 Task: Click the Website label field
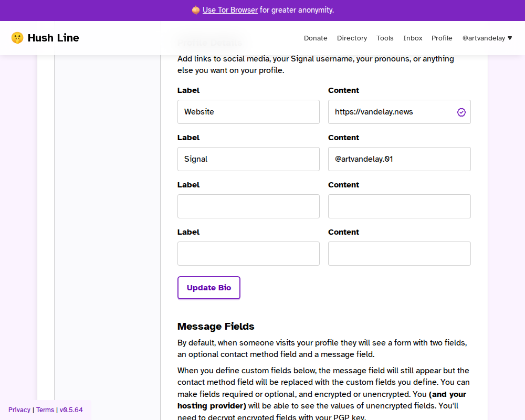tap(248, 112)
